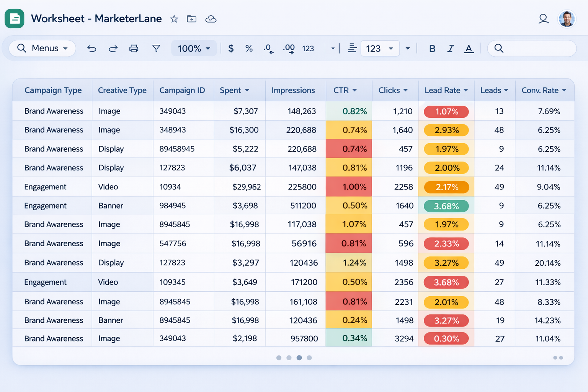588x392 pixels.
Task: Star the Worksheet as a favorite
Action: [174, 19]
